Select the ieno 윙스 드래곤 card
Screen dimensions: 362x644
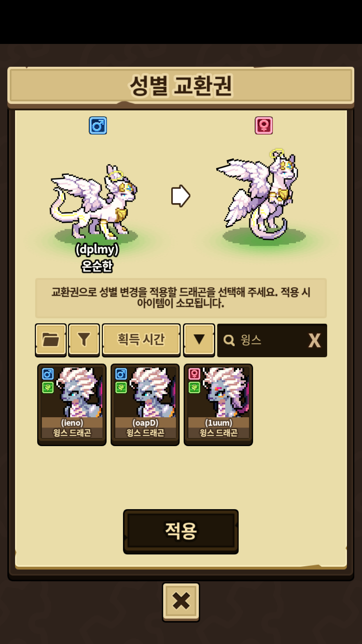tap(72, 405)
